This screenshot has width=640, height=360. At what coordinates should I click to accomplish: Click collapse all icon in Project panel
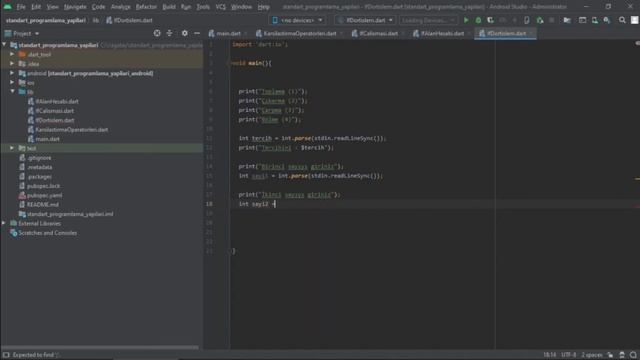point(169,33)
